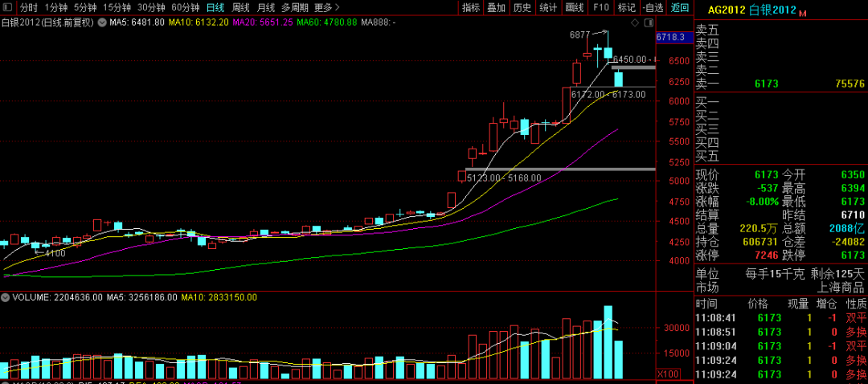
Task: Select the 60分钟 period
Action: point(186,8)
